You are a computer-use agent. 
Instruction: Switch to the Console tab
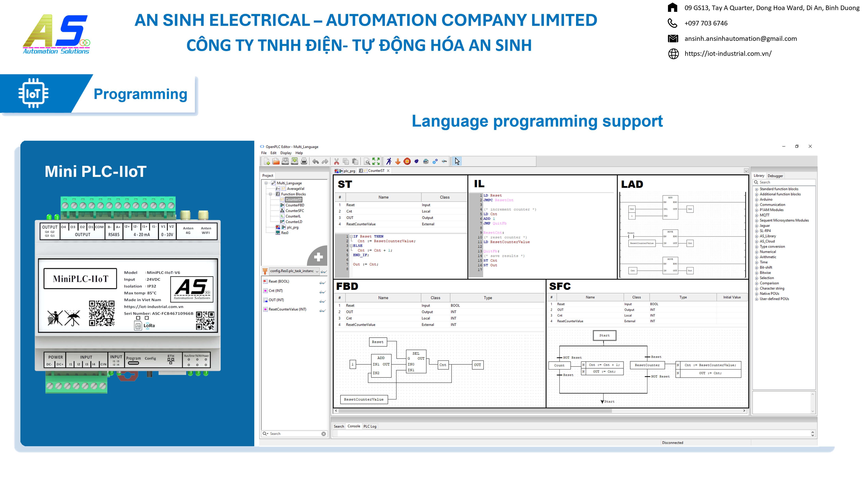pyautogui.click(x=354, y=426)
